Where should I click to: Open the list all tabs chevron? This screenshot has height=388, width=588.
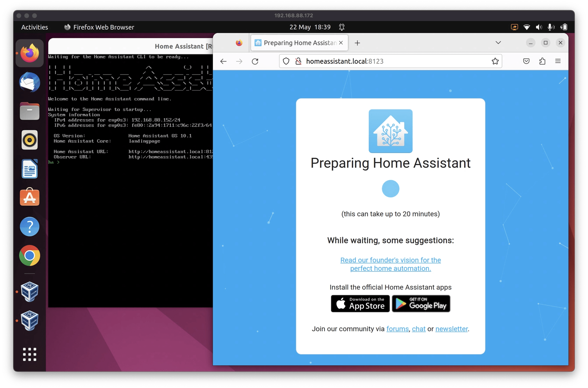click(x=498, y=43)
